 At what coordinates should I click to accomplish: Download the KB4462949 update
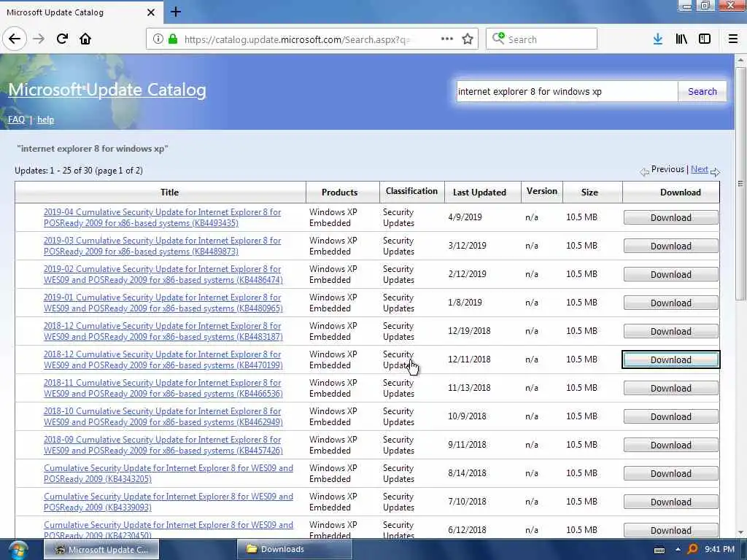tap(671, 416)
